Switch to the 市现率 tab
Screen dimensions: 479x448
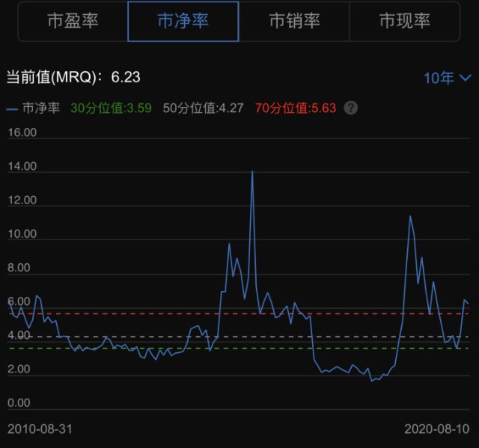coord(404,22)
